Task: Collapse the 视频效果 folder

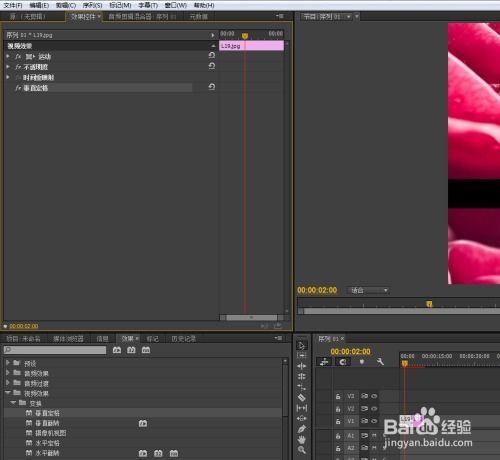Action: 8,393
